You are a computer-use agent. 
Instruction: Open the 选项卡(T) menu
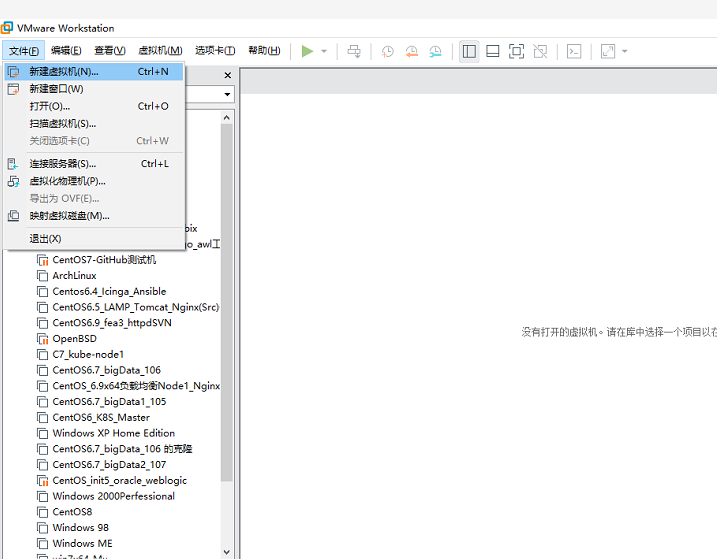point(215,51)
